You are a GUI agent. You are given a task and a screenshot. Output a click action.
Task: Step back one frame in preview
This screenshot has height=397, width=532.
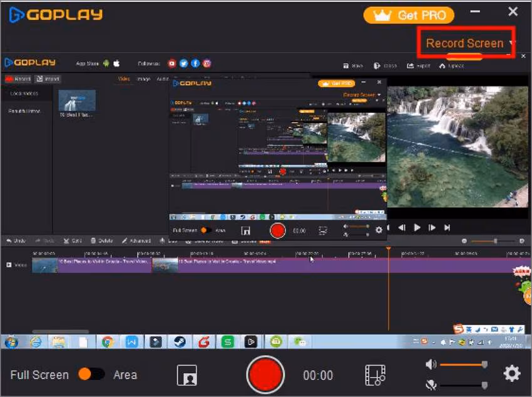tap(402, 228)
